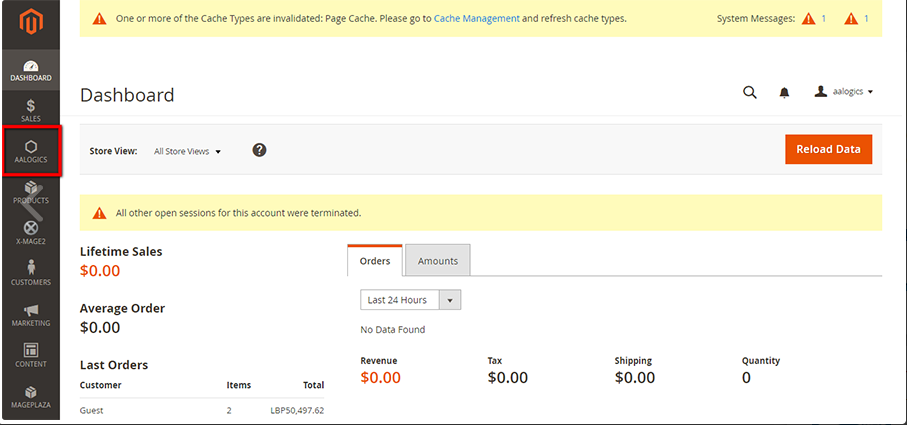Open the X-Mage2 sidebar menu

[x=31, y=233]
